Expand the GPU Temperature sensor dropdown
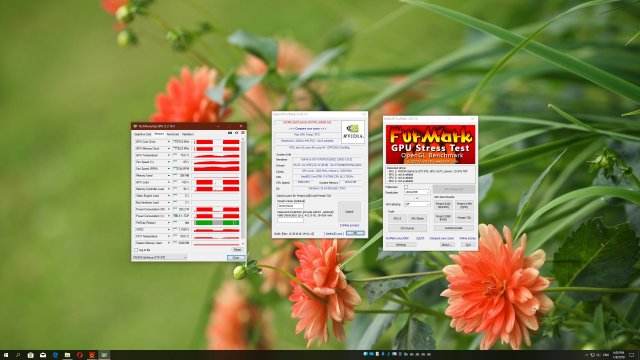 coord(169,155)
